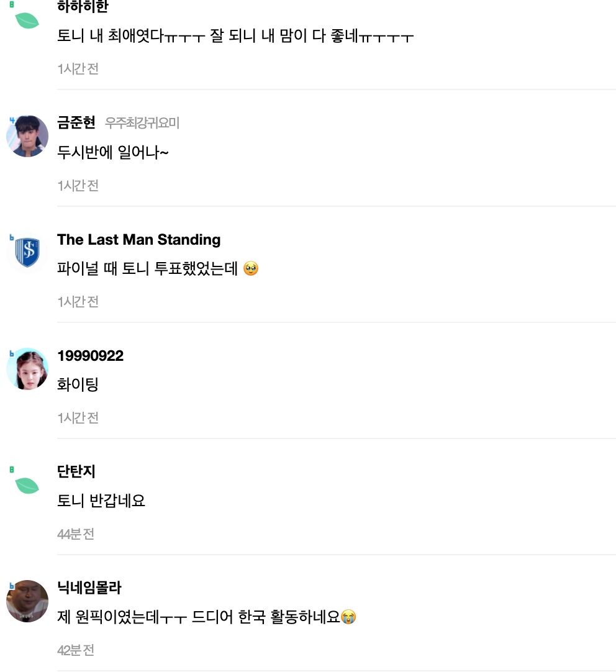This screenshot has width=616, height=672.
Task: Click the 우주최강귀요미 title tag
Action: pyautogui.click(x=142, y=123)
